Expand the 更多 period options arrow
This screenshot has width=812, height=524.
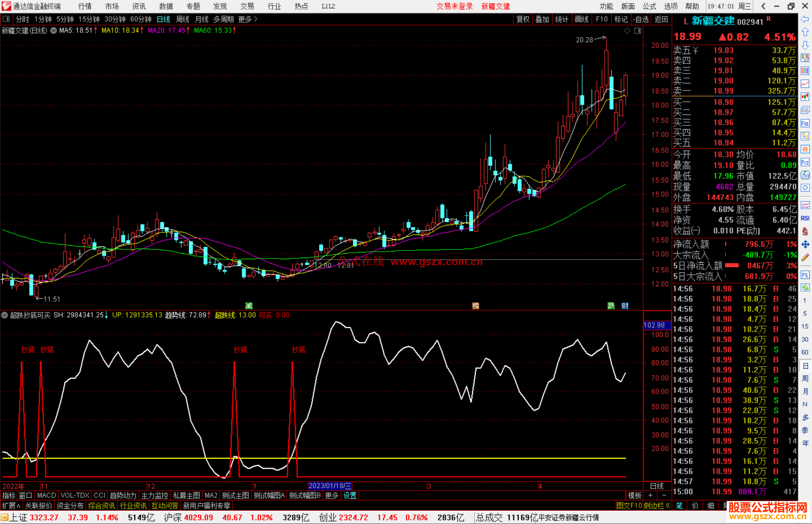(256, 19)
